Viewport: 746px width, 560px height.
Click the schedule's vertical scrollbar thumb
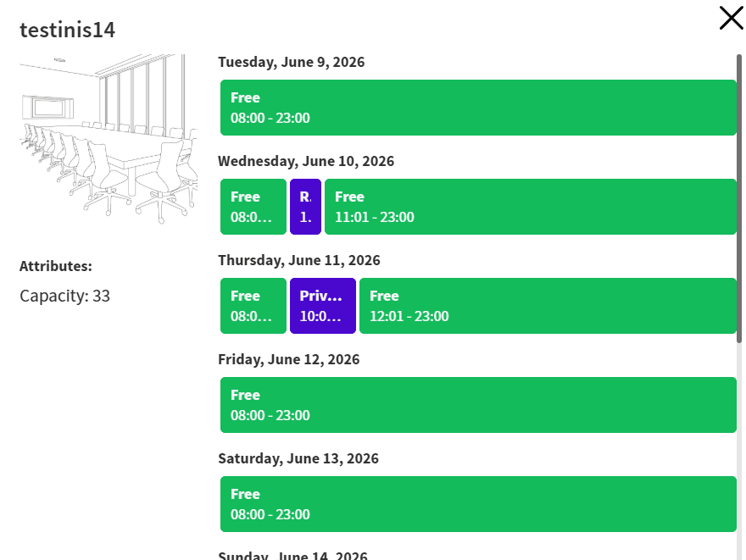[x=739, y=199]
